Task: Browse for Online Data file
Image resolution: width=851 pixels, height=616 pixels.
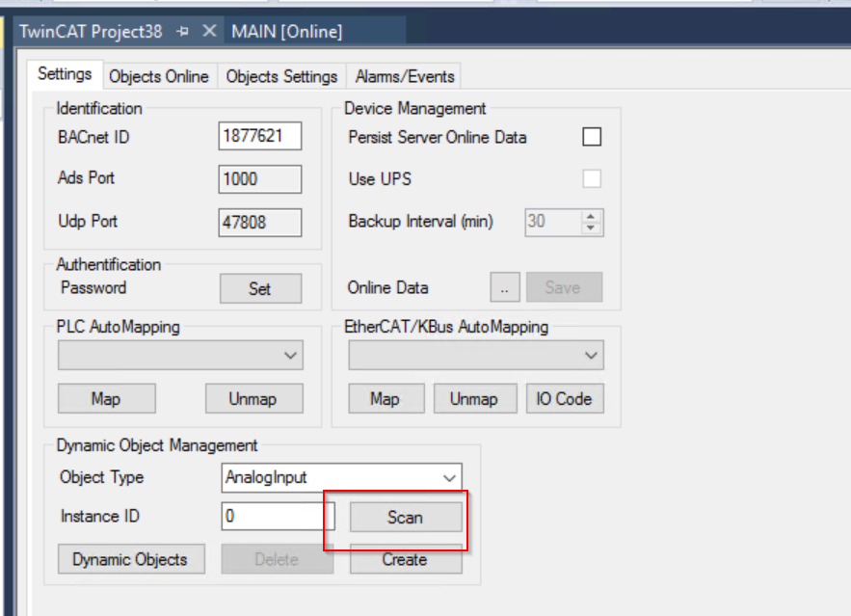Action: point(505,287)
